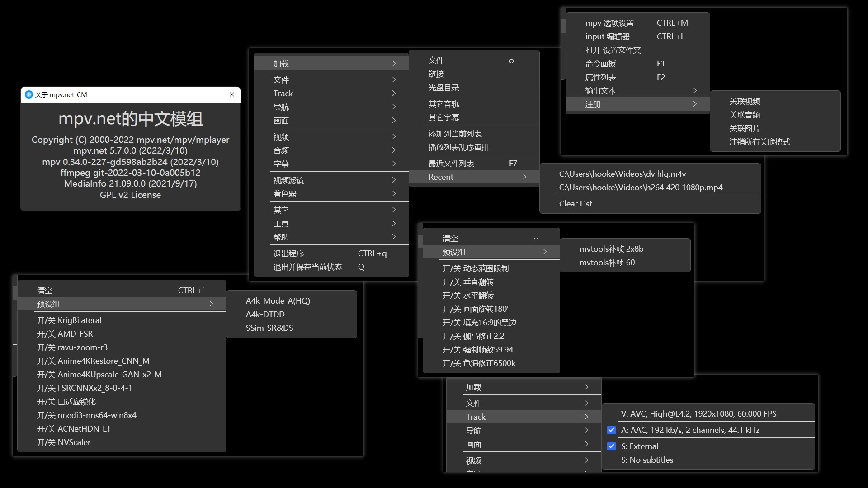Select 其它字幕 entry

(x=474, y=117)
